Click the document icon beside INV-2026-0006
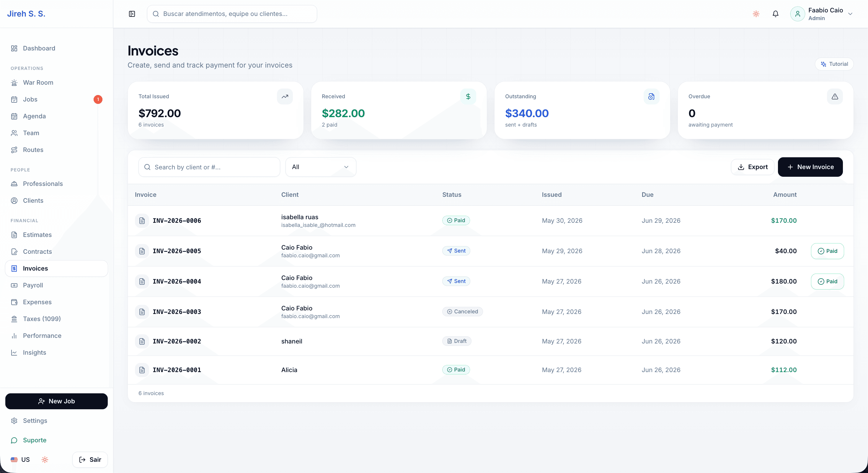Screen dimensions: 868x473 pyautogui.click(x=142, y=220)
